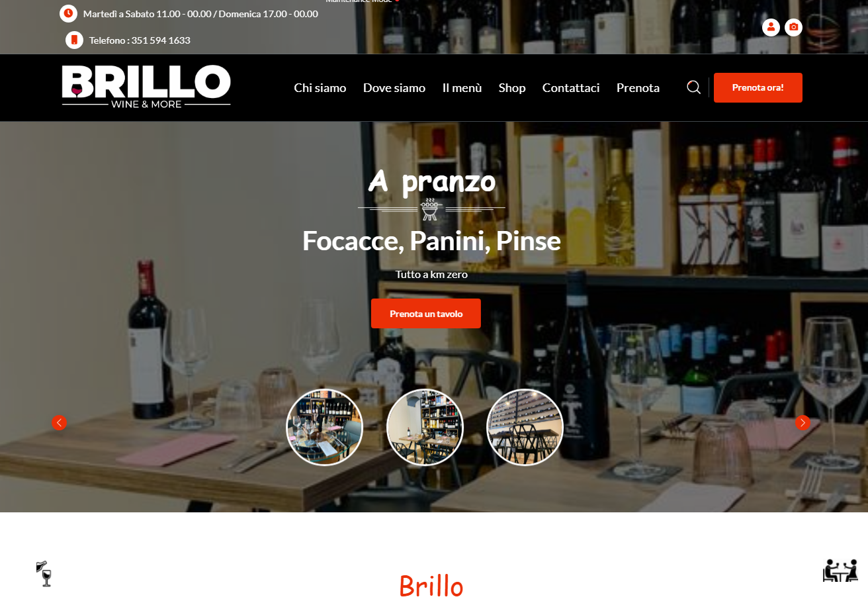
Task: Click the Prenota ora! button
Action: [x=758, y=87]
